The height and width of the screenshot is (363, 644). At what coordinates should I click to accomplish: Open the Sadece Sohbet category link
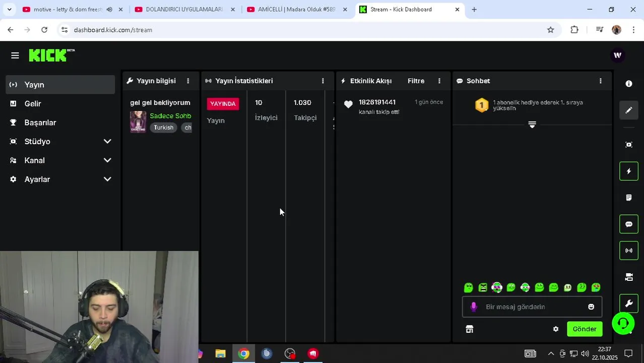[170, 116]
